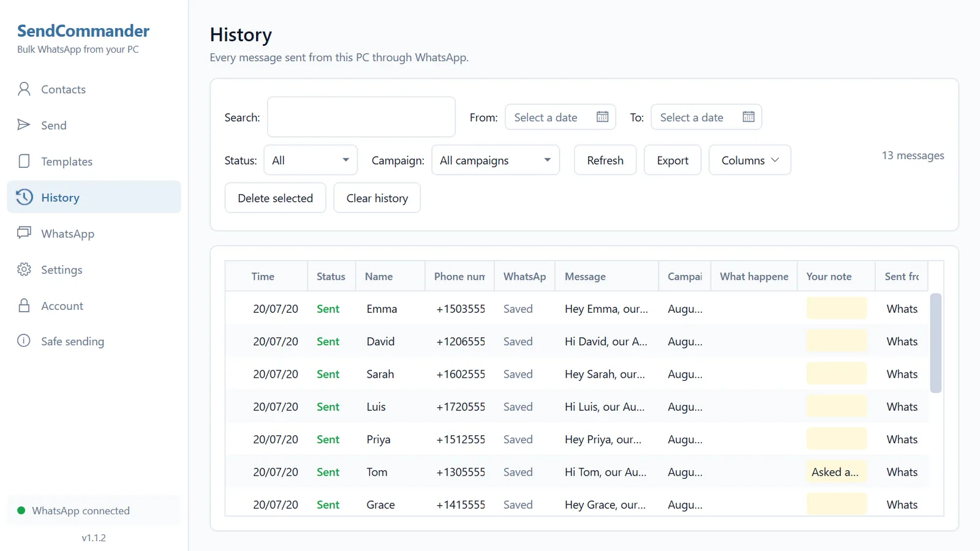Click the Clear history button
The image size is (980, 551).
coord(377,198)
